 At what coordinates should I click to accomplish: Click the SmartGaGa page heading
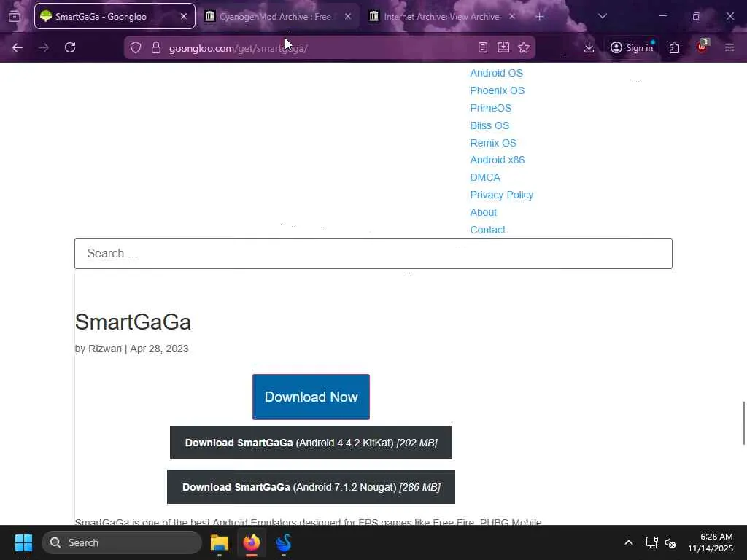(x=133, y=322)
